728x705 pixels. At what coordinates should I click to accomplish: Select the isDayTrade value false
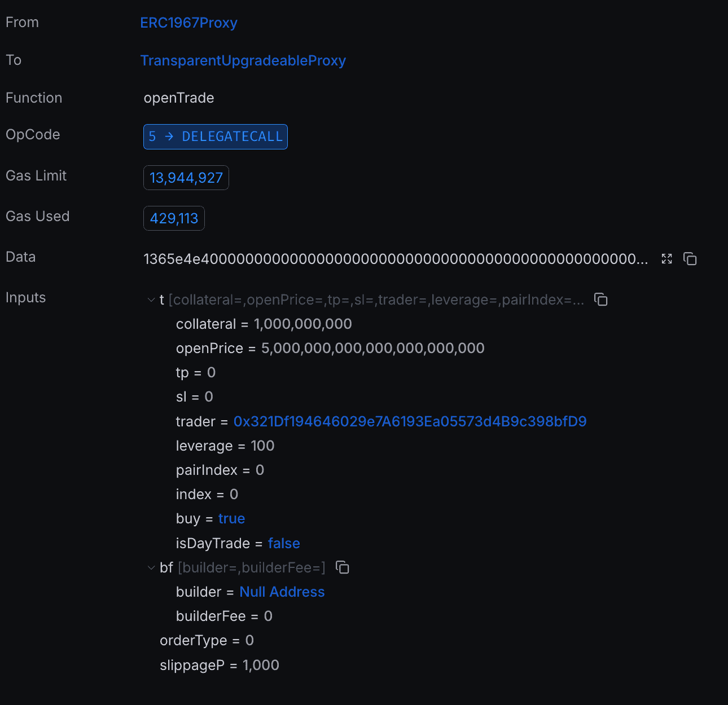[x=284, y=543]
